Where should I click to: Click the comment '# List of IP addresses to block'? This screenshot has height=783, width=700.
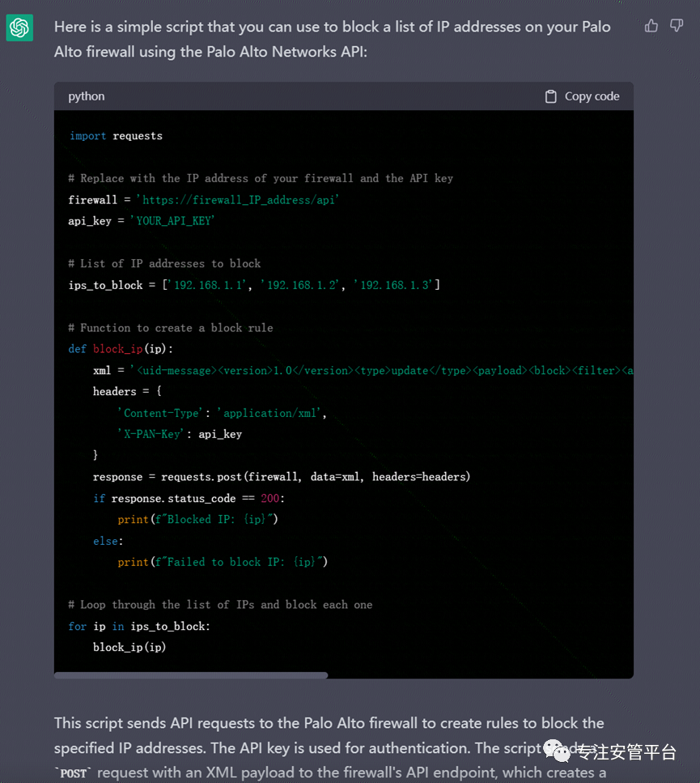point(164,263)
